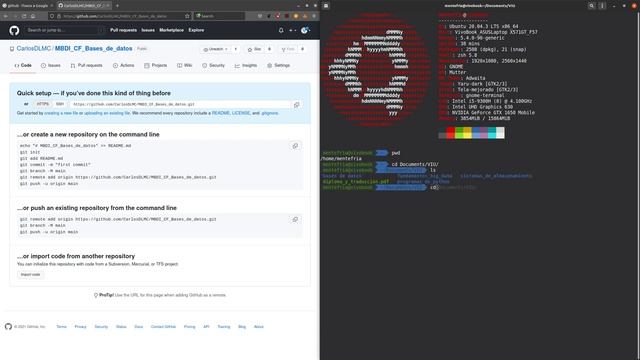Screen dimensions: 640x360
Task: Open the footer Contact GitHub link
Action: 163,327
